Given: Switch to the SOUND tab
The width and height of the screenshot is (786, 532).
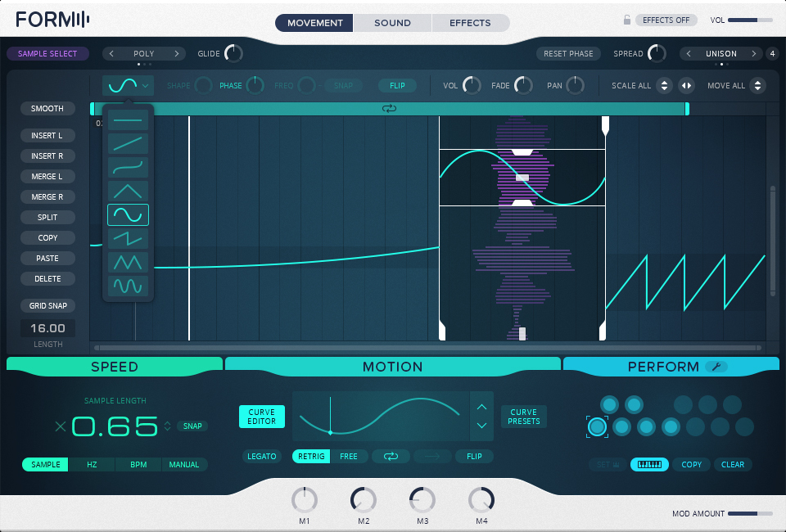Looking at the screenshot, I should pyautogui.click(x=392, y=23).
